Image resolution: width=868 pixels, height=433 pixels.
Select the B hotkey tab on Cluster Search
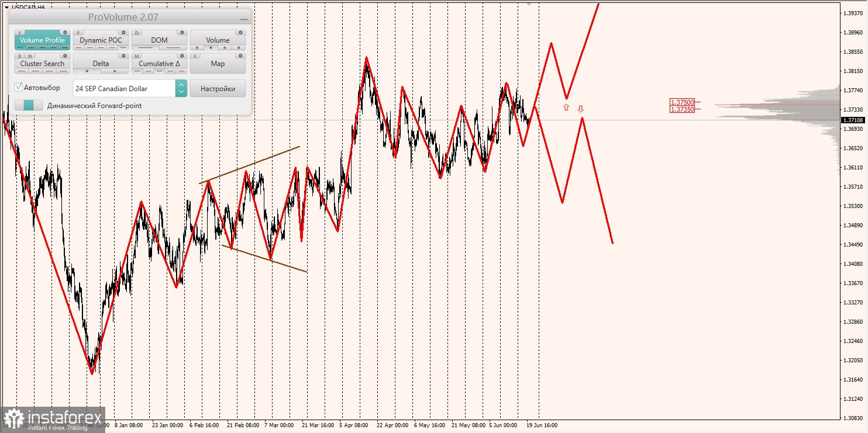coord(20,56)
